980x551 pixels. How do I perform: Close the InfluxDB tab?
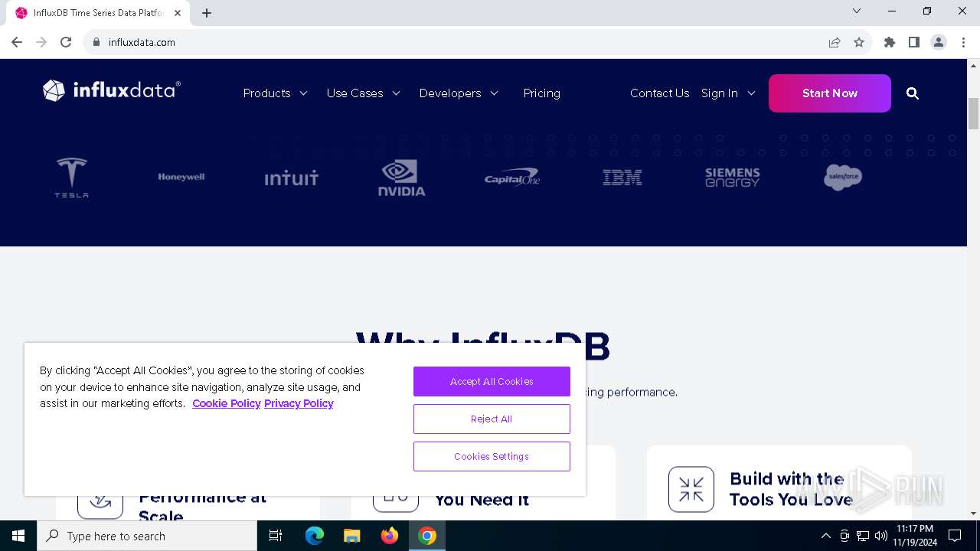(178, 13)
